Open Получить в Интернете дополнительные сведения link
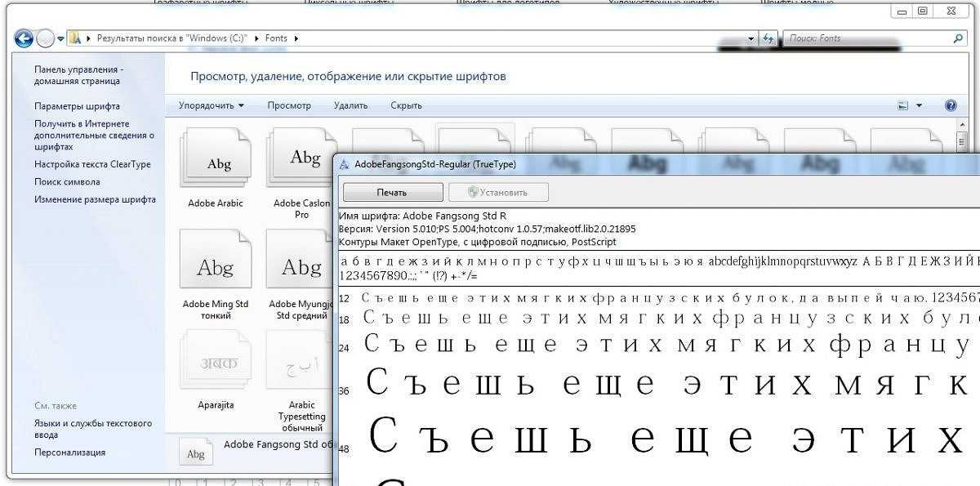Screen dimensions: 980x486 coord(94,135)
